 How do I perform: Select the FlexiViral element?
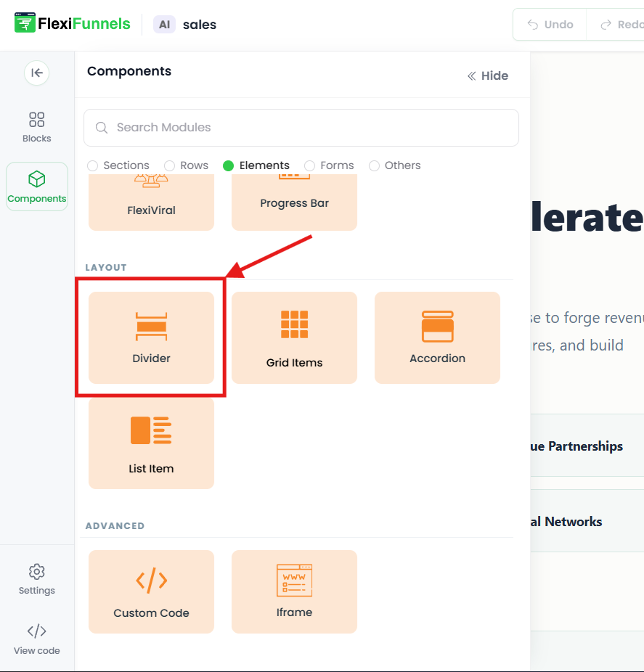coord(151,202)
